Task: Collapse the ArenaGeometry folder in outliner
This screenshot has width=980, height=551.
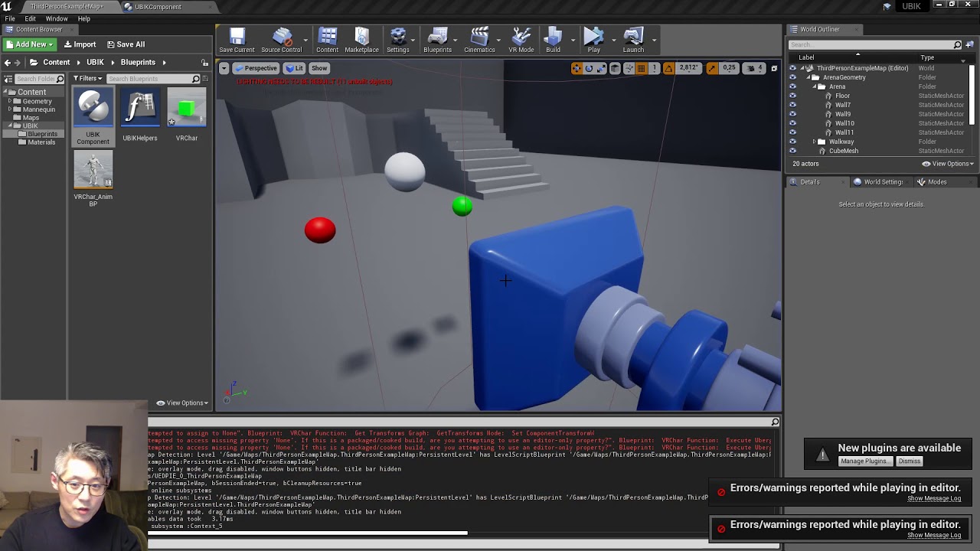Action: [808, 77]
